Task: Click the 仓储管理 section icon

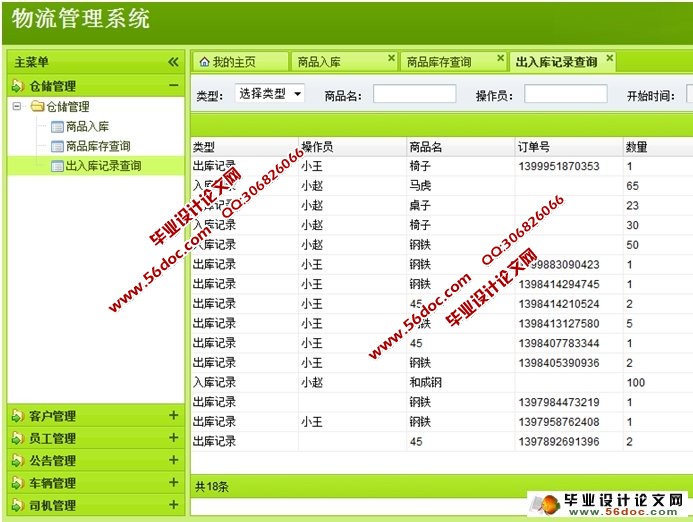Action: pyautogui.click(x=17, y=86)
